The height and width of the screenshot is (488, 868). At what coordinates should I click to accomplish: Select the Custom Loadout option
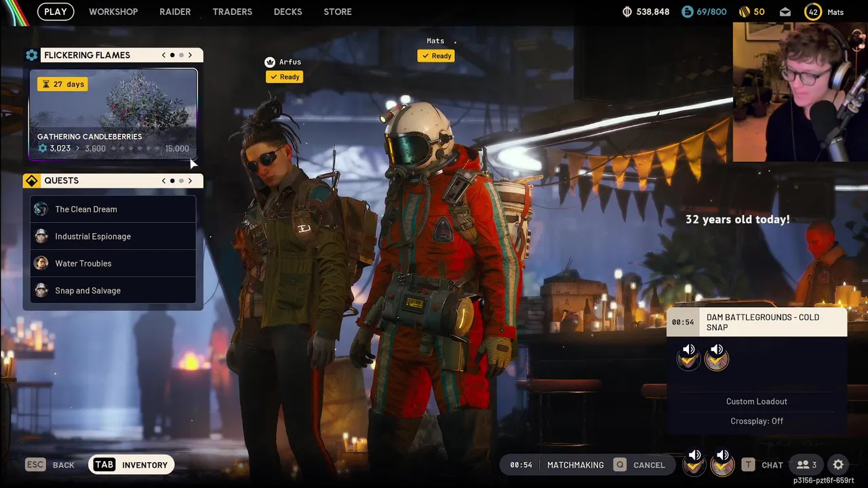point(757,401)
